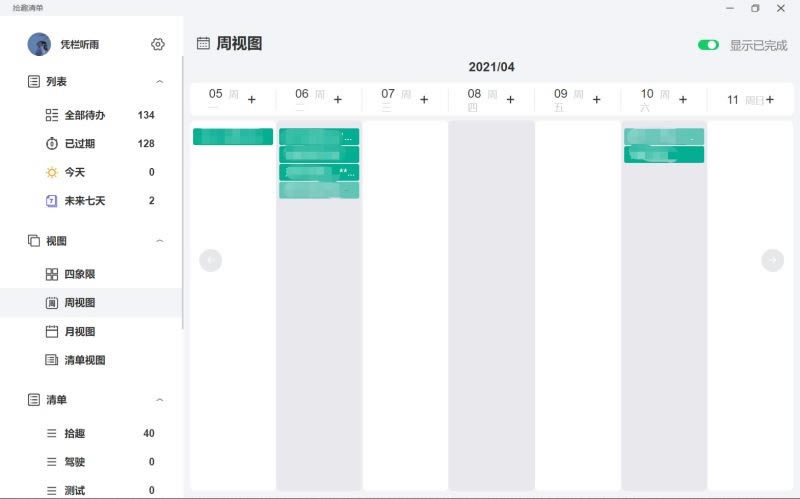
Task: Add task on day 10 plus button
Action: [x=683, y=99]
